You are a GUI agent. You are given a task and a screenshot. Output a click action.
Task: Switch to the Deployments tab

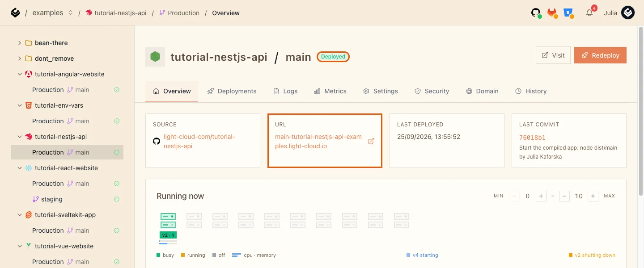(232, 91)
